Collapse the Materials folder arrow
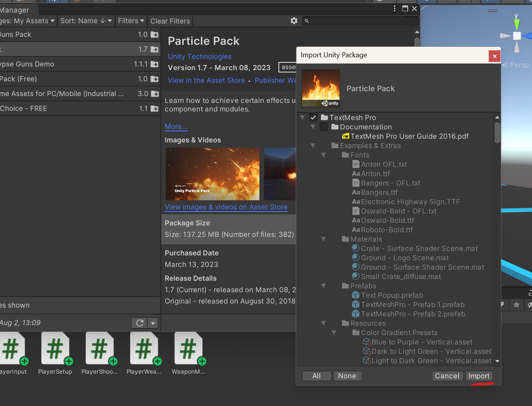This screenshot has height=406, width=532. click(x=323, y=239)
